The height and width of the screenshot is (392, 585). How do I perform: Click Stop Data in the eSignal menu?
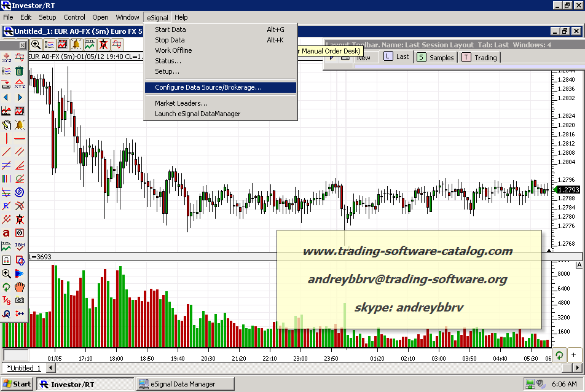tap(170, 40)
